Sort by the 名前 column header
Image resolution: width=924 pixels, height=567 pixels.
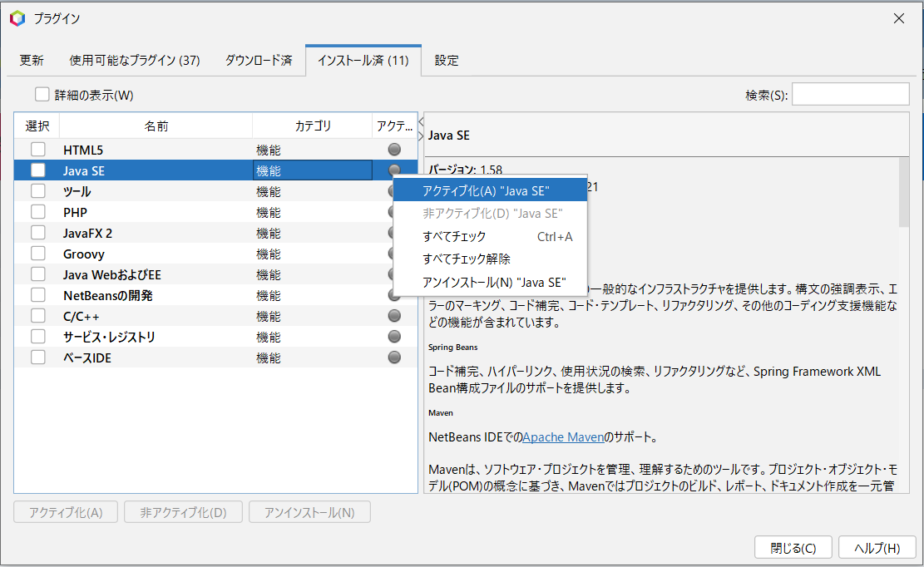click(x=156, y=126)
